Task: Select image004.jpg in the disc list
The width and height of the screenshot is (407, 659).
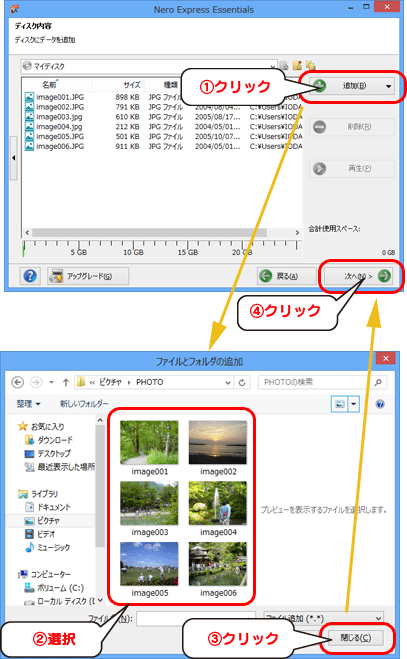Action: [54, 127]
